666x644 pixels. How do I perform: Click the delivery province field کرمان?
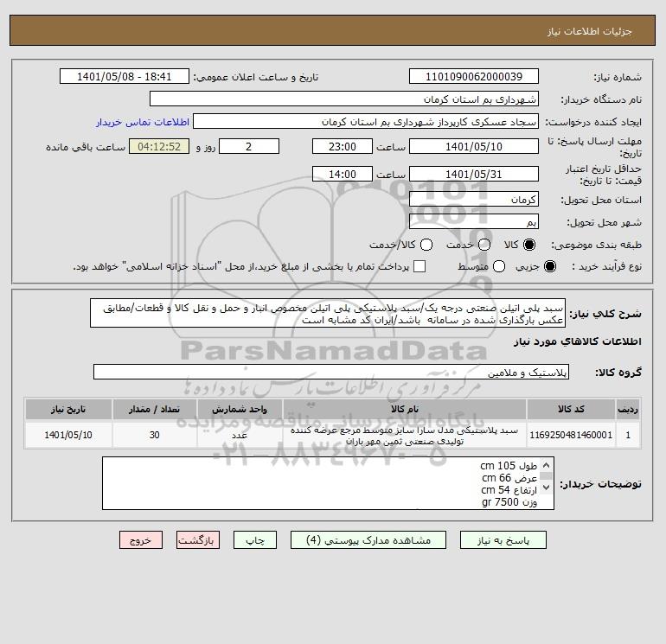point(474,199)
